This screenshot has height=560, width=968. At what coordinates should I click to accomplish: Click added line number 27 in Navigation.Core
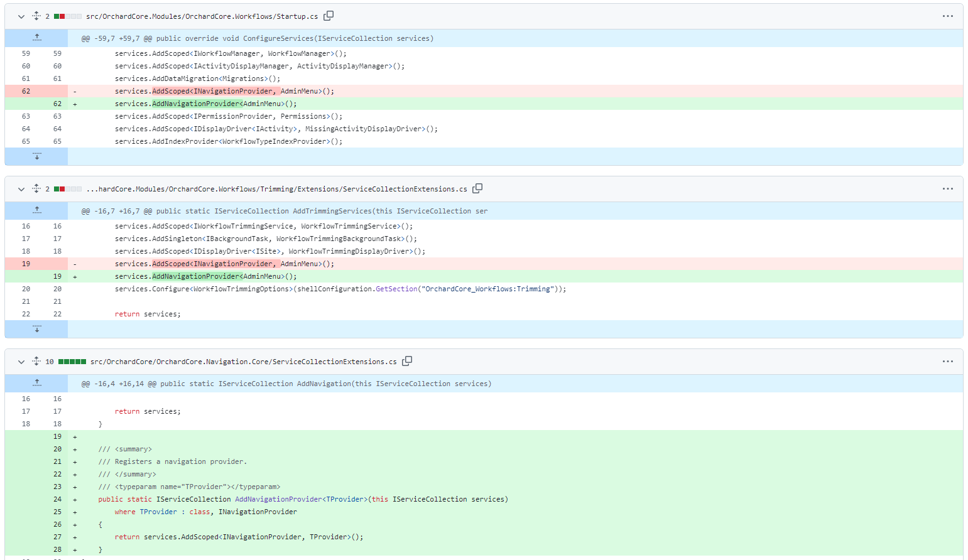pyautogui.click(x=57, y=537)
